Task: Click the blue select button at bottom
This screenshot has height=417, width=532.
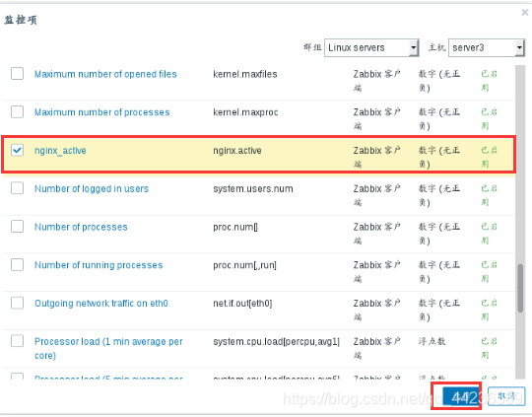Action: click(x=461, y=396)
